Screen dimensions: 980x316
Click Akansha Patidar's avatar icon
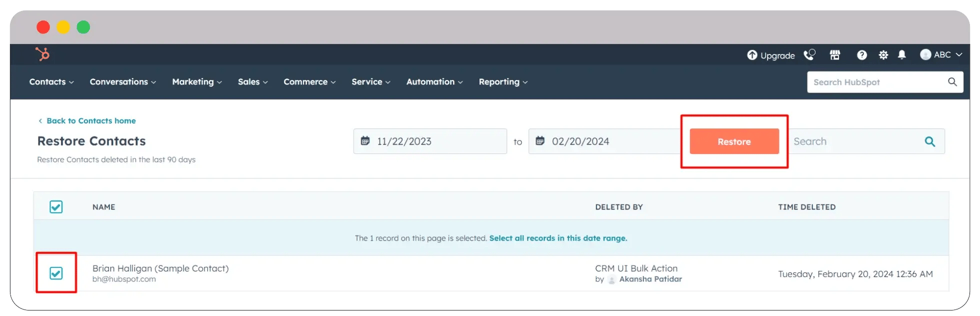[611, 279]
